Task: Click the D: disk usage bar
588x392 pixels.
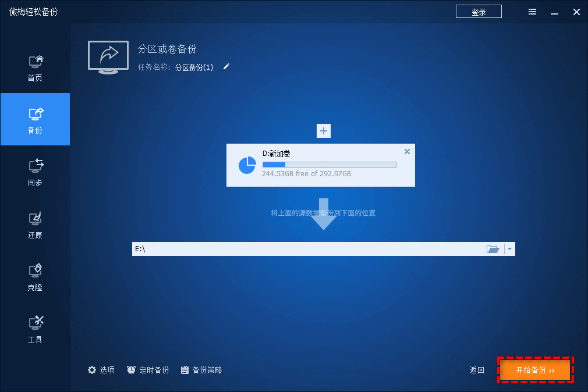Action: pos(330,165)
